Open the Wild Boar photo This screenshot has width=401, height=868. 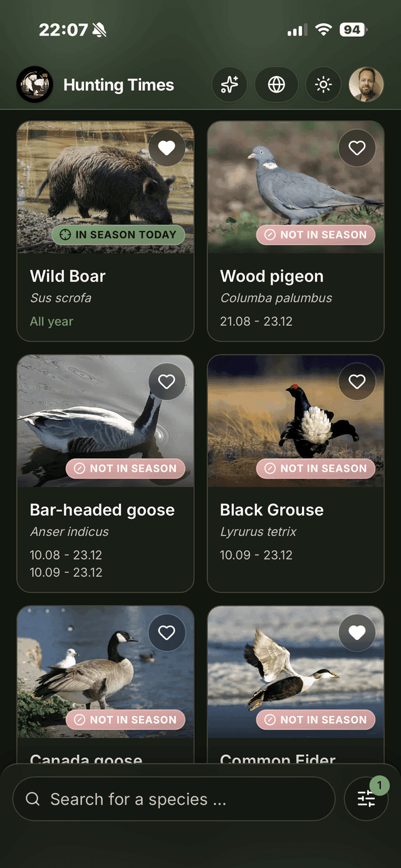tap(105, 188)
